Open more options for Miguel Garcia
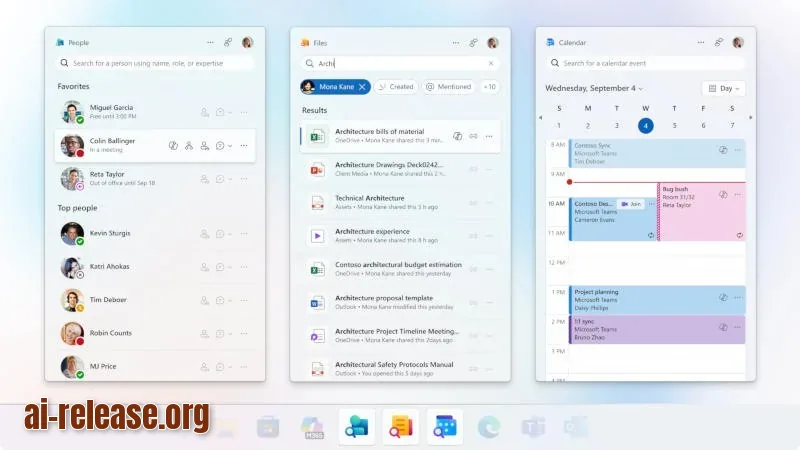The image size is (800, 450). [244, 112]
